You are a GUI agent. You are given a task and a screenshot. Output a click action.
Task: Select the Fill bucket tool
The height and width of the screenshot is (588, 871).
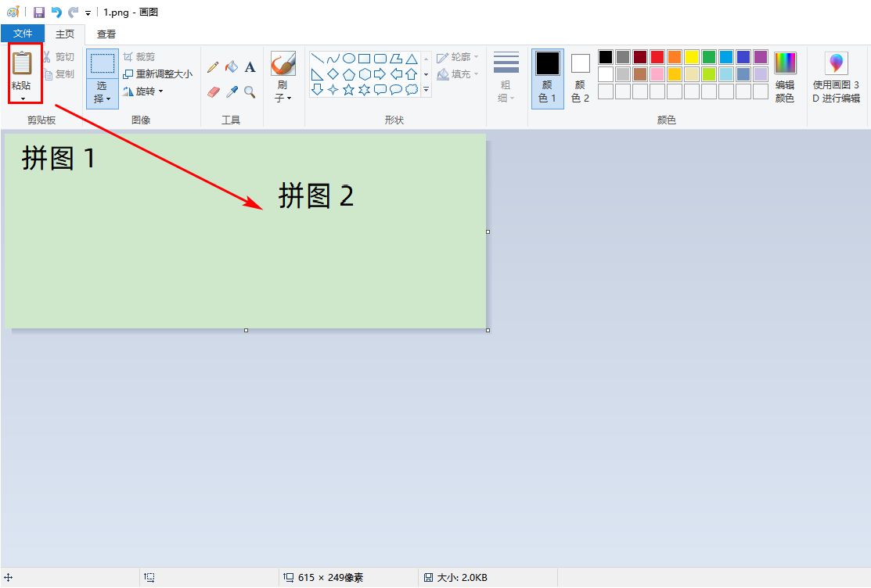[231, 67]
